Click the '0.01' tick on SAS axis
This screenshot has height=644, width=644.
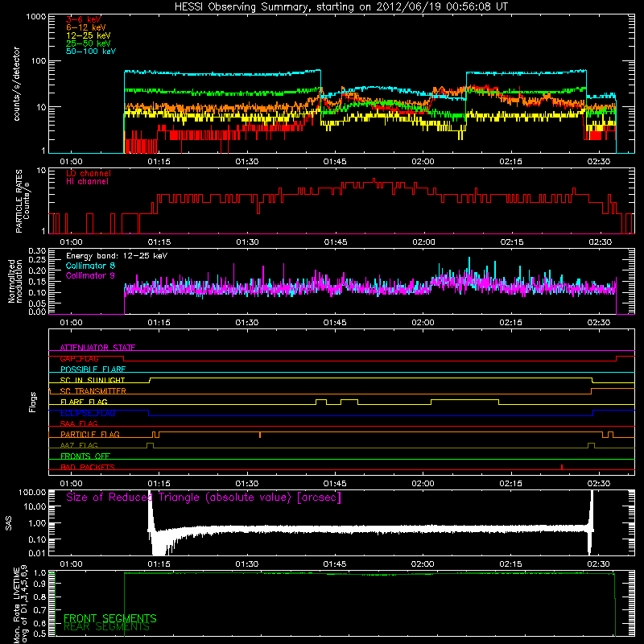[37, 553]
